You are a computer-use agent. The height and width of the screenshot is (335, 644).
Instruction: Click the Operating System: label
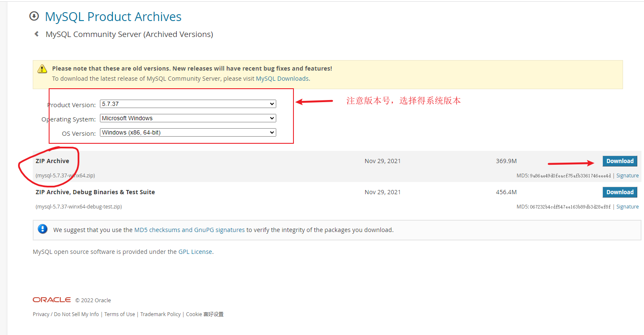click(68, 119)
